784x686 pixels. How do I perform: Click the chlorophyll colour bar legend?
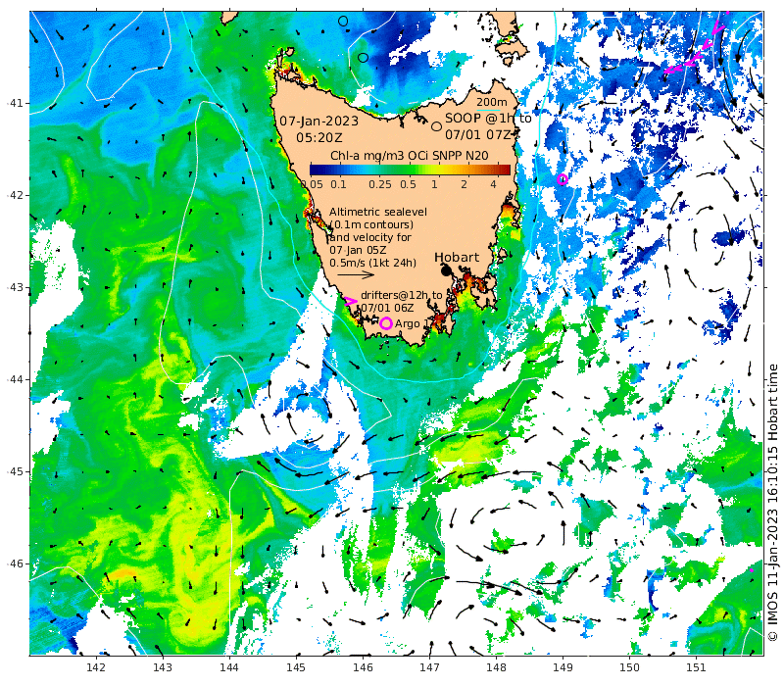click(410, 170)
